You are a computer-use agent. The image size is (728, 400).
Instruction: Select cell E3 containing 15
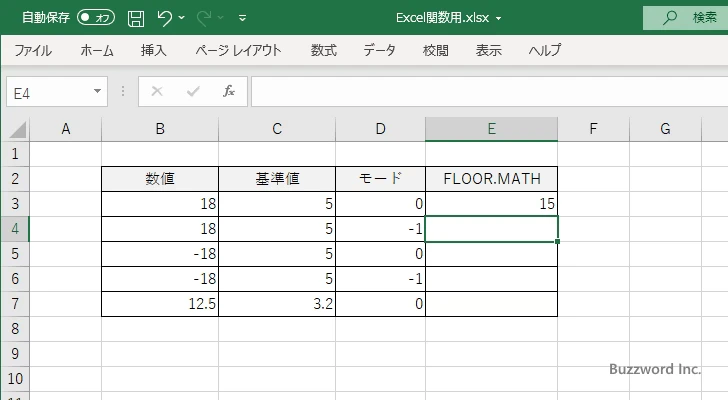(491, 204)
